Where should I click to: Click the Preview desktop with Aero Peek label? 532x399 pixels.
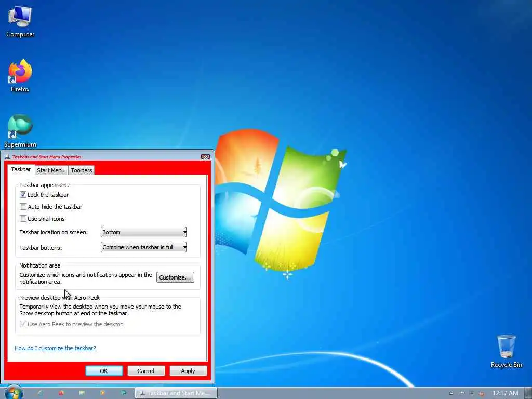[x=59, y=298]
